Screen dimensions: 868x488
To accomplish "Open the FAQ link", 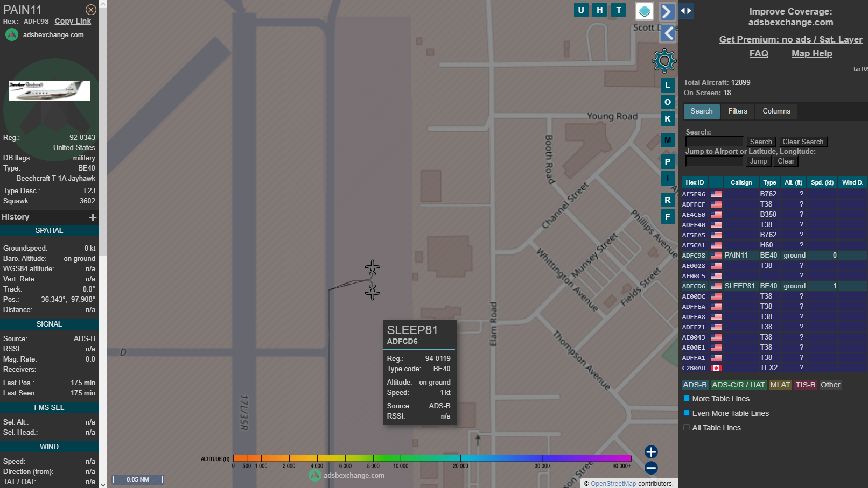I will point(759,53).
